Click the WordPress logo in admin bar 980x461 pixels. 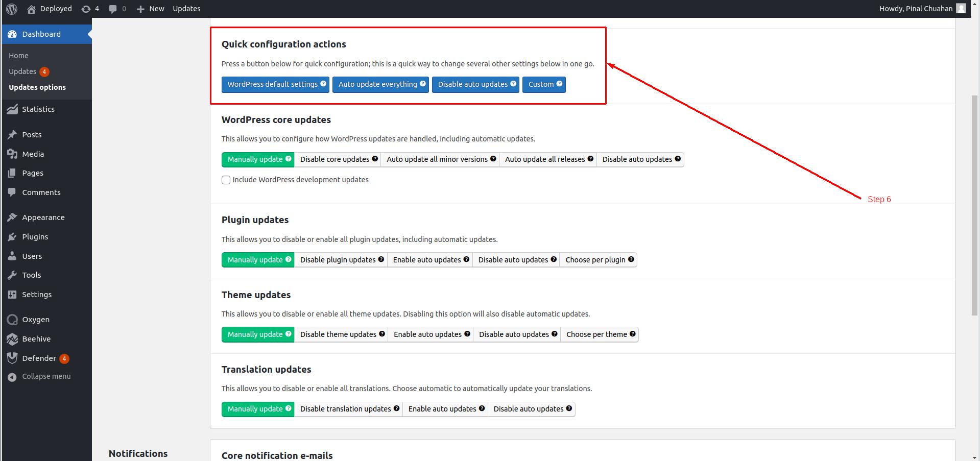click(x=12, y=9)
